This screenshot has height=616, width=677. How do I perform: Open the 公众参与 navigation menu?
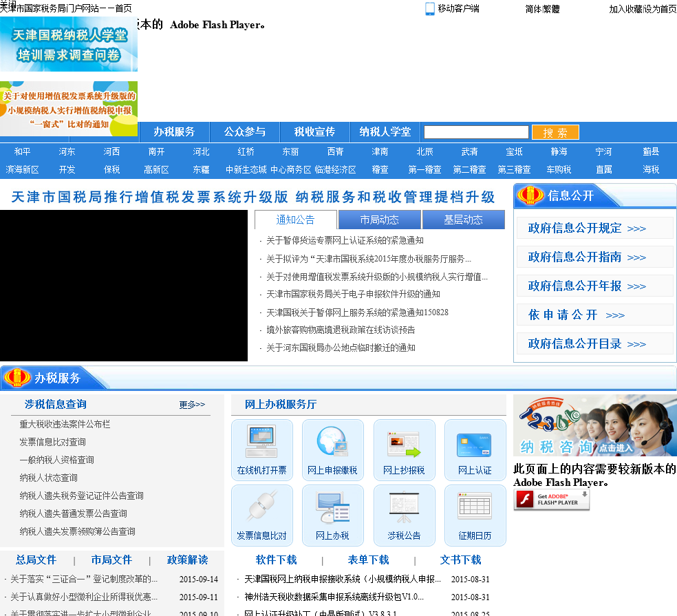[245, 131]
